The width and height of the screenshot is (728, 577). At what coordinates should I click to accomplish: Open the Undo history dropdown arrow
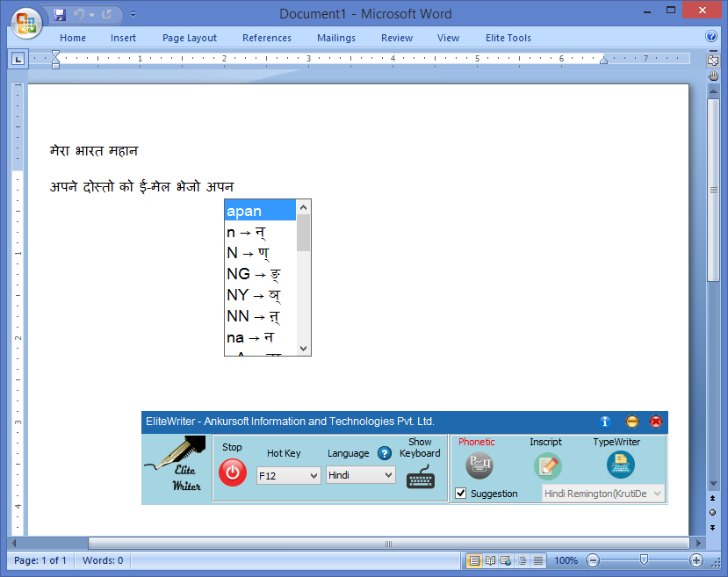click(92, 15)
